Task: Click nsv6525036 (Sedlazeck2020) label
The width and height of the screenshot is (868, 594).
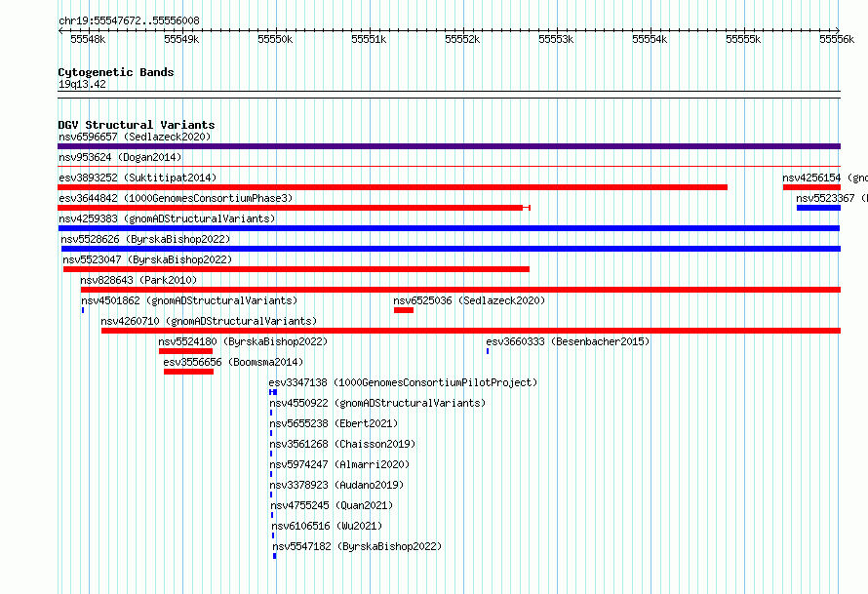Action: pyautogui.click(x=469, y=300)
